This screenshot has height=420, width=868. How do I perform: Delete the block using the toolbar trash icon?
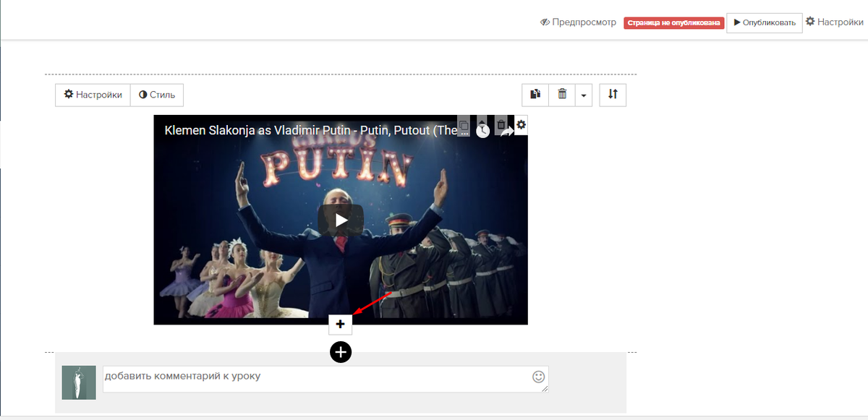562,95
